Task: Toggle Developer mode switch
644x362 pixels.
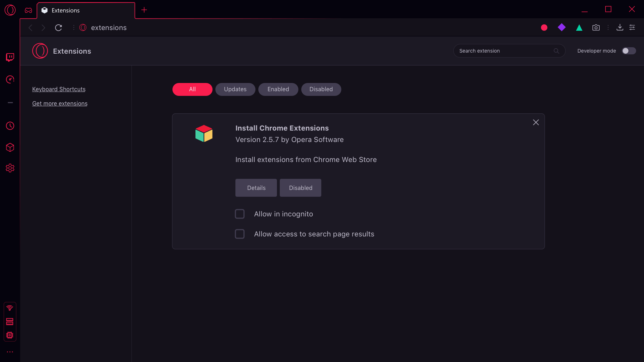Action: coord(629,51)
